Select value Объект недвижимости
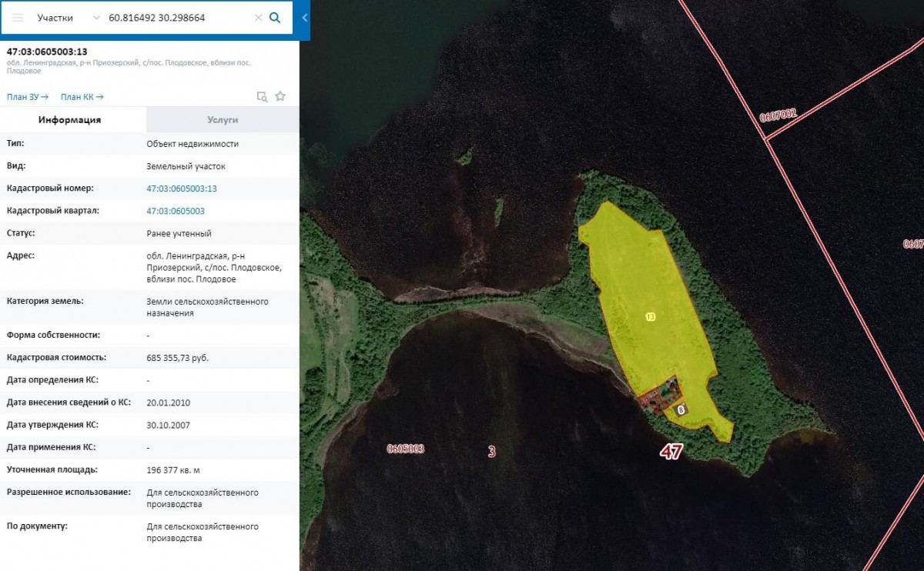Screen dimensions: 924x571 click(x=192, y=144)
